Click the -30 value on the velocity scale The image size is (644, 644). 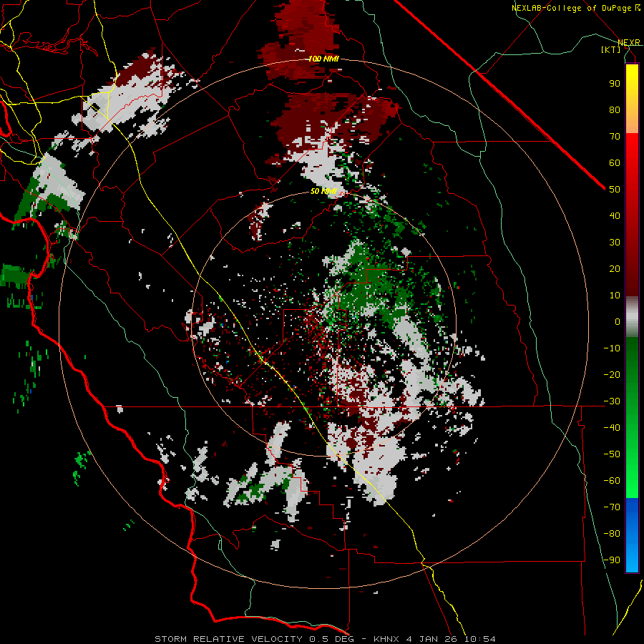(612, 401)
